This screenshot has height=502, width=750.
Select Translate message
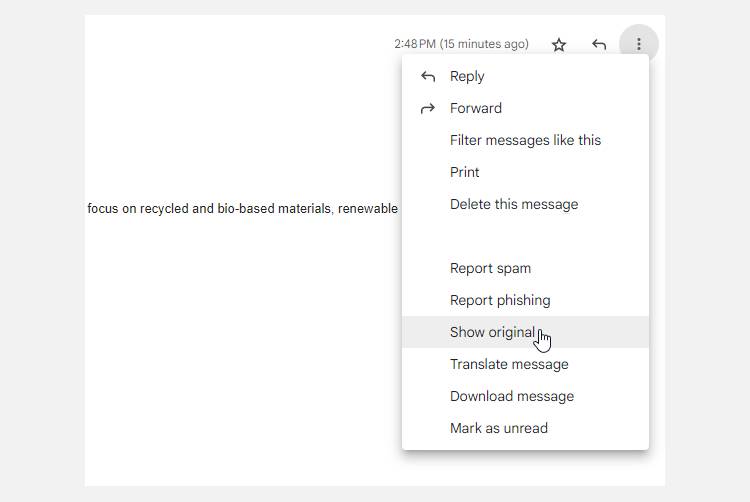pos(509,364)
